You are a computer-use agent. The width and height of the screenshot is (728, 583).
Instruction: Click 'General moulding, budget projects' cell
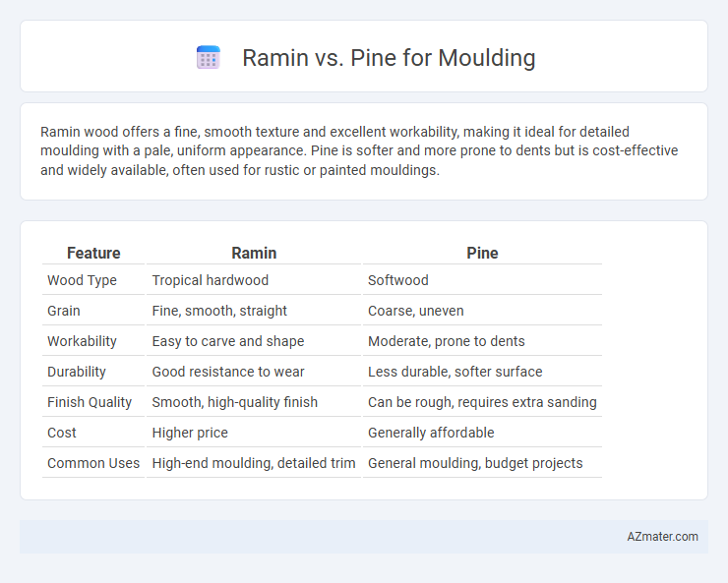coord(475,463)
